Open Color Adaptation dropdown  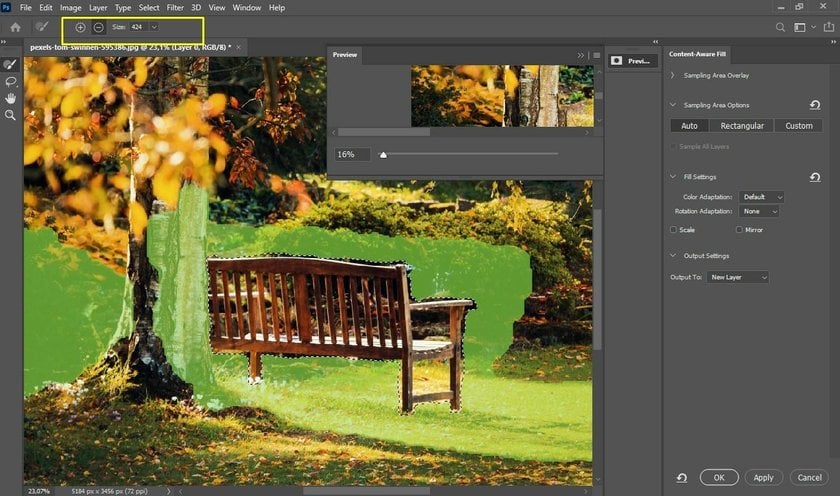pyautogui.click(x=761, y=197)
